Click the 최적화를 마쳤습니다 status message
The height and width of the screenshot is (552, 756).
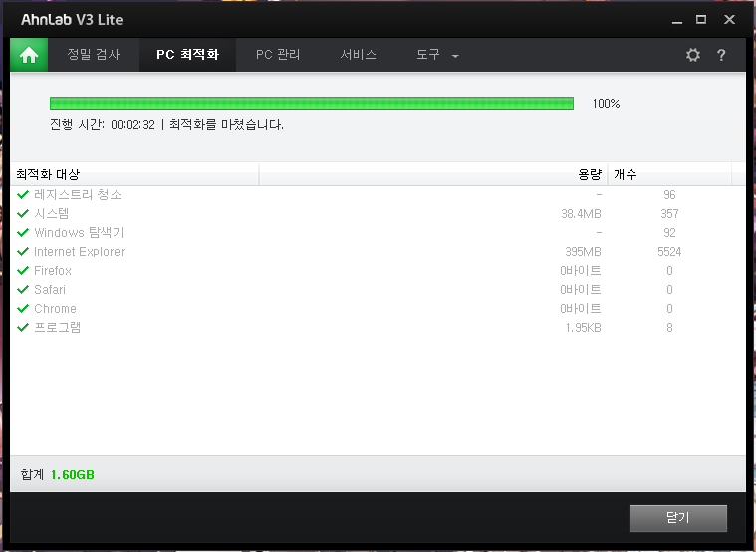[x=226, y=124]
